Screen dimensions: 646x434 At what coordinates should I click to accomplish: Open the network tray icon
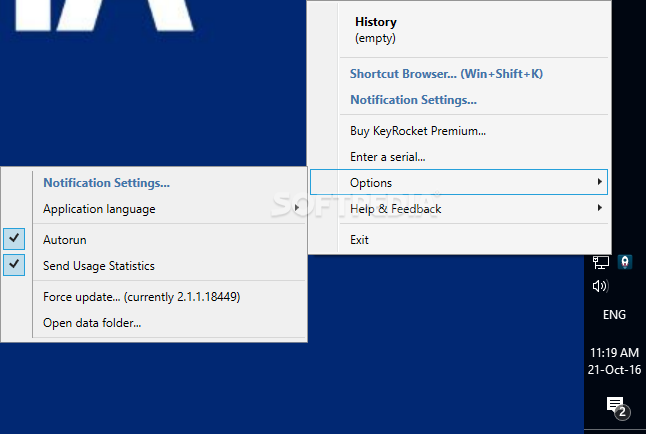601,262
